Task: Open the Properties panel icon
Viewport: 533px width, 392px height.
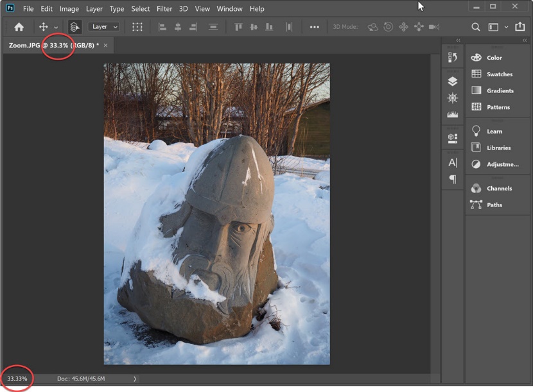Action: [x=453, y=138]
